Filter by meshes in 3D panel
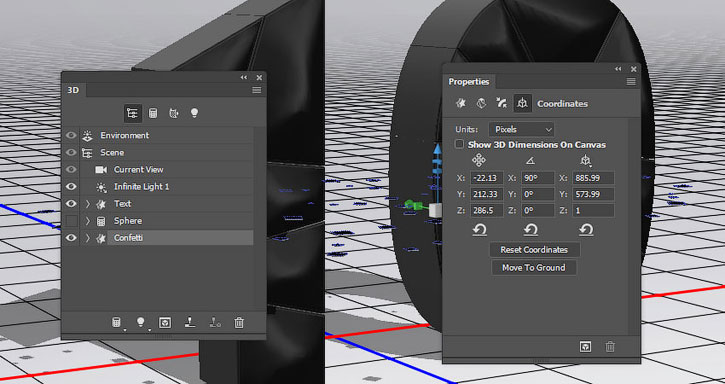 coord(153,113)
